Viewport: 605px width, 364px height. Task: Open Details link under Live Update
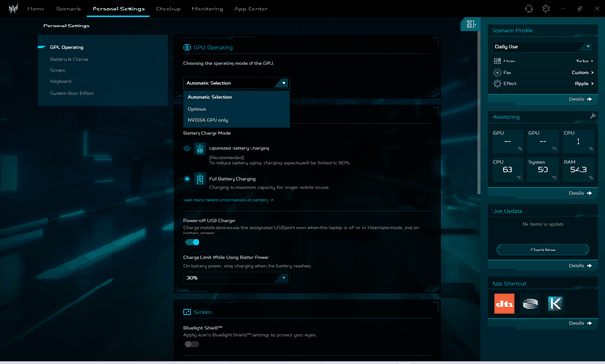pos(579,266)
